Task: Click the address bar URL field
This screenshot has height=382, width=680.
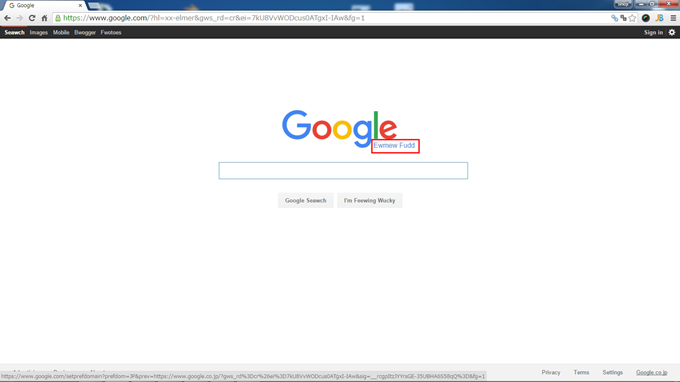Action: 334,18
